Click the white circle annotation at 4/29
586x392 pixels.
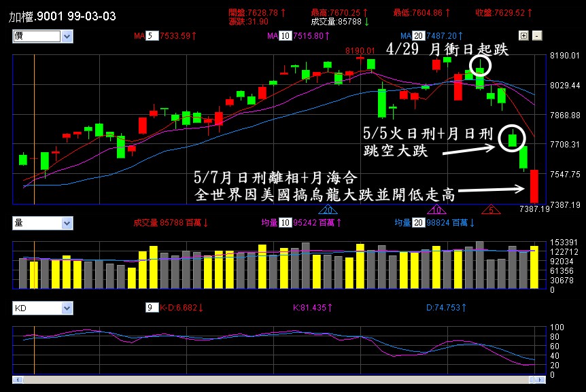tap(480, 67)
